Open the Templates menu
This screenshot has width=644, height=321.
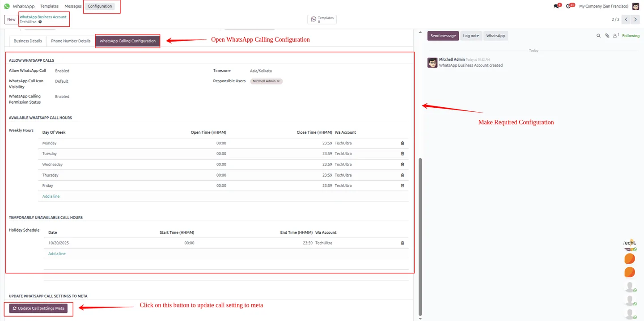[49, 6]
